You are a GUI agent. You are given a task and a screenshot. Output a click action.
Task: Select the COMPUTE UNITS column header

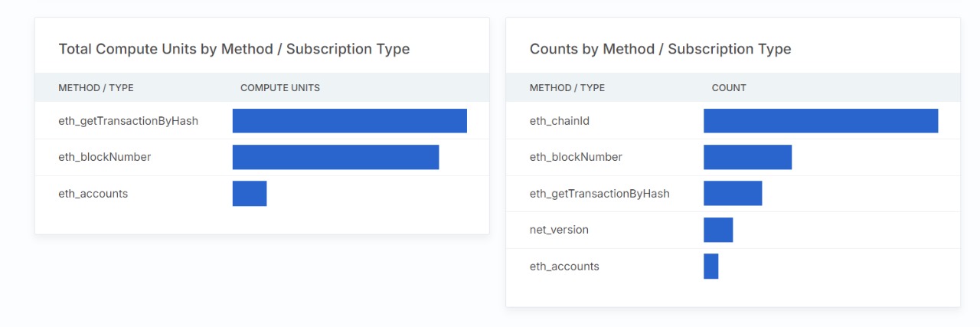(280, 88)
